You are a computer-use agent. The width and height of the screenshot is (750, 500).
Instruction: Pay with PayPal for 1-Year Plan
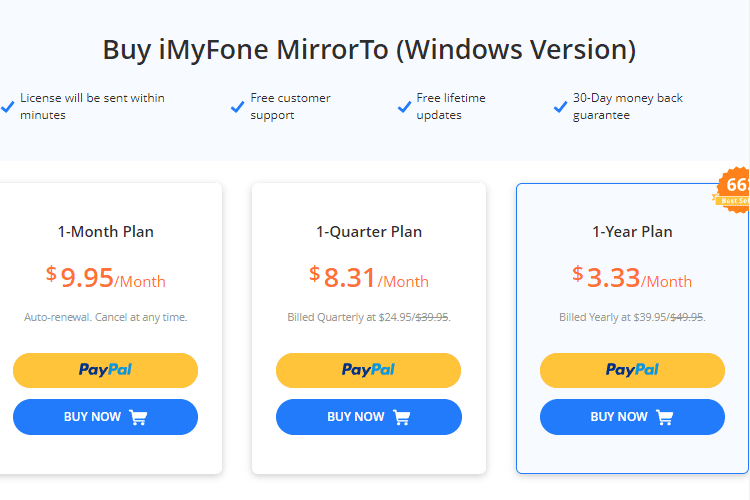tap(632, 370)
